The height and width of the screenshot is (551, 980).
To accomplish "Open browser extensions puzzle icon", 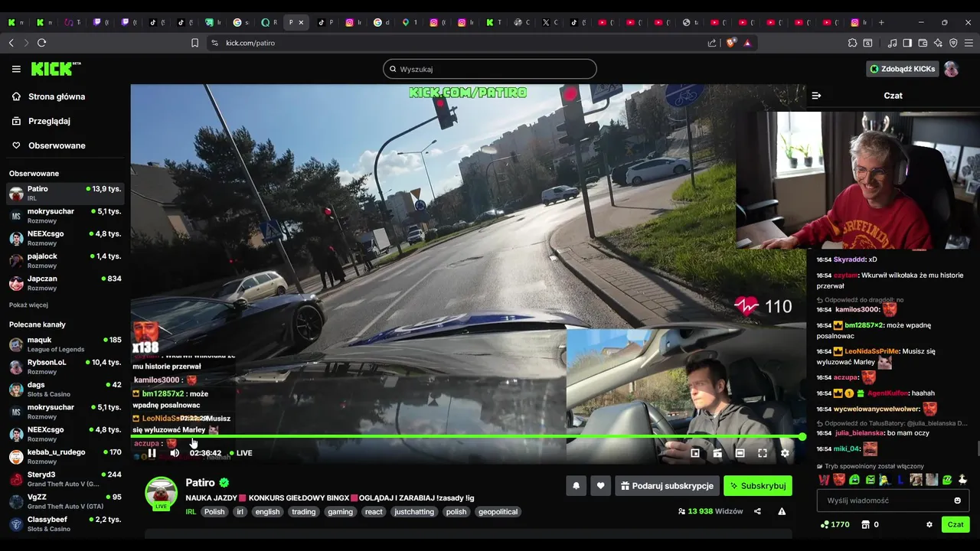I will (852, 43).
